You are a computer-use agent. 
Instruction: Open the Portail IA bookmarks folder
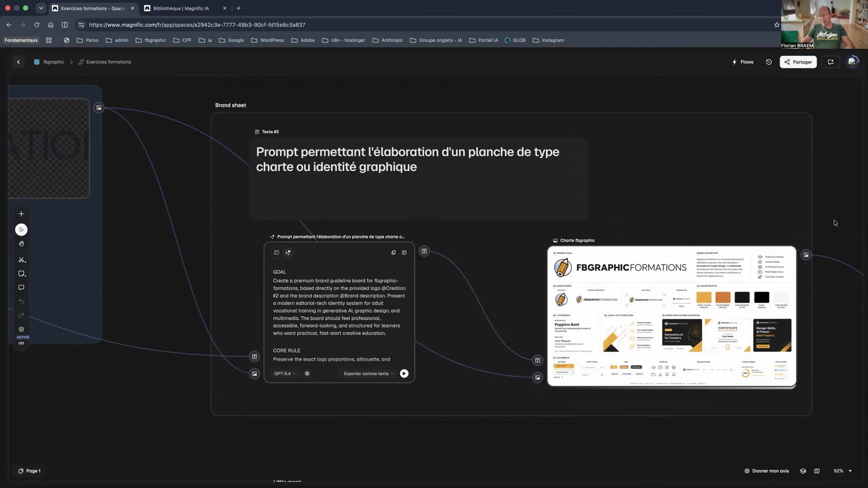pos(484,41)
